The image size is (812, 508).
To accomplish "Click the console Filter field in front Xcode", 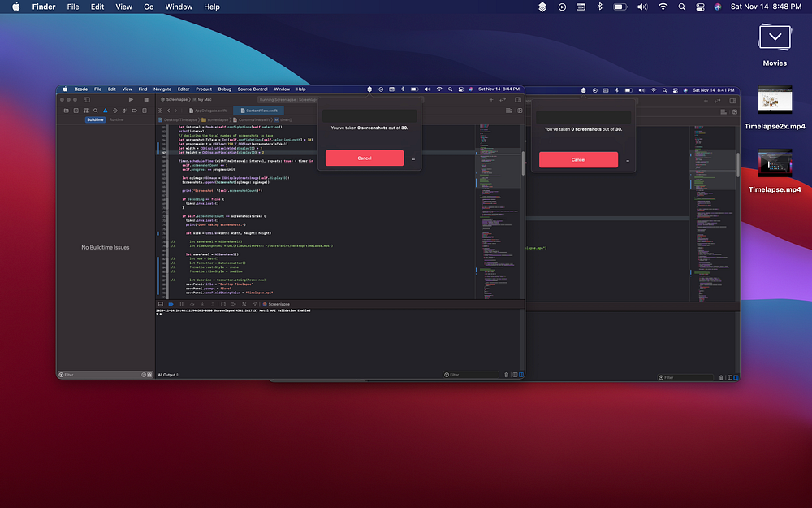I will click(471, 374).
